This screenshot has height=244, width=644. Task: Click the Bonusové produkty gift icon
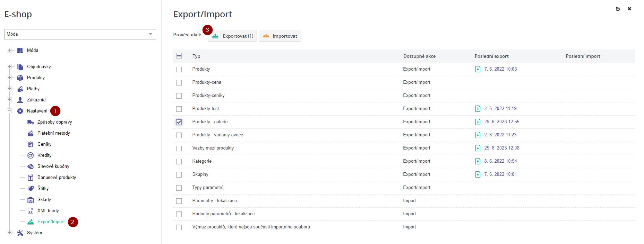click(x=31, y=177)
